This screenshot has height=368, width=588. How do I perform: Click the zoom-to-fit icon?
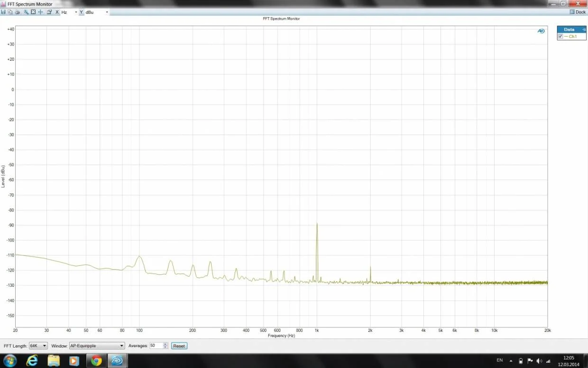click(x=33, y=12)
